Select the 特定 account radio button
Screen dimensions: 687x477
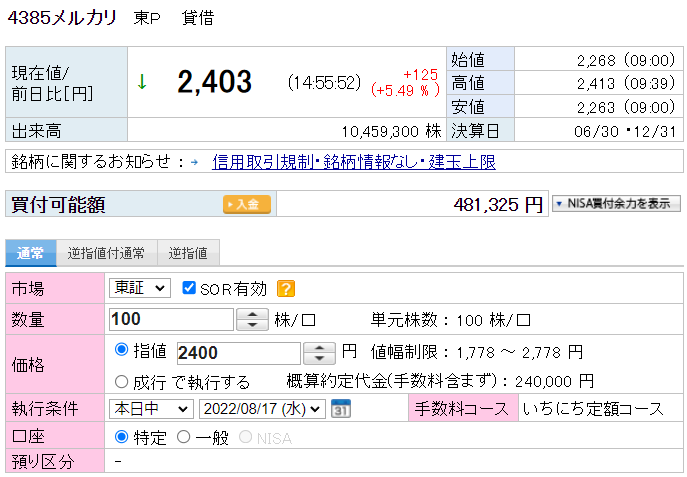122,436
